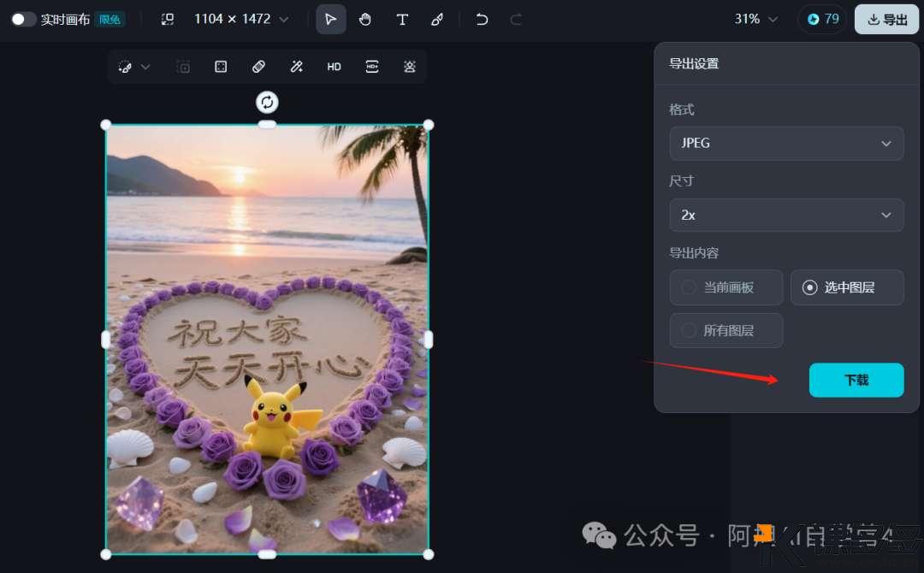This screenshot has width=924, height=573.
Task: Select the brush paint tool
Action: [x=437, y=20]
